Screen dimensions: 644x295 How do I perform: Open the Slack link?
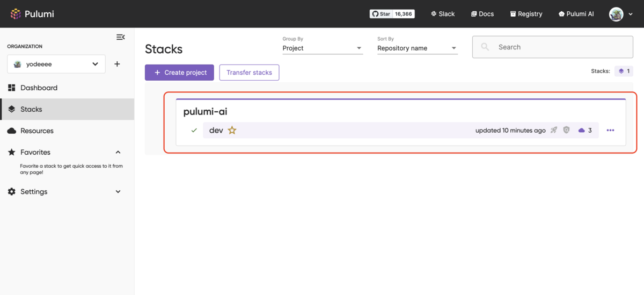point(443,14)
